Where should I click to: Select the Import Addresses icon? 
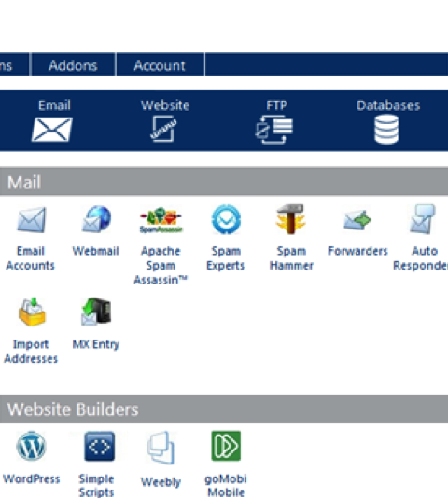pos(32,312)
